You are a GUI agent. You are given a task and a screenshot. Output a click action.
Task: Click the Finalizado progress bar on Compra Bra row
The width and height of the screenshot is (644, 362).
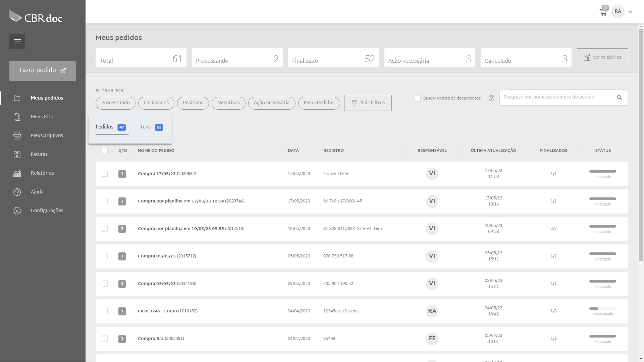pos(603,336)
